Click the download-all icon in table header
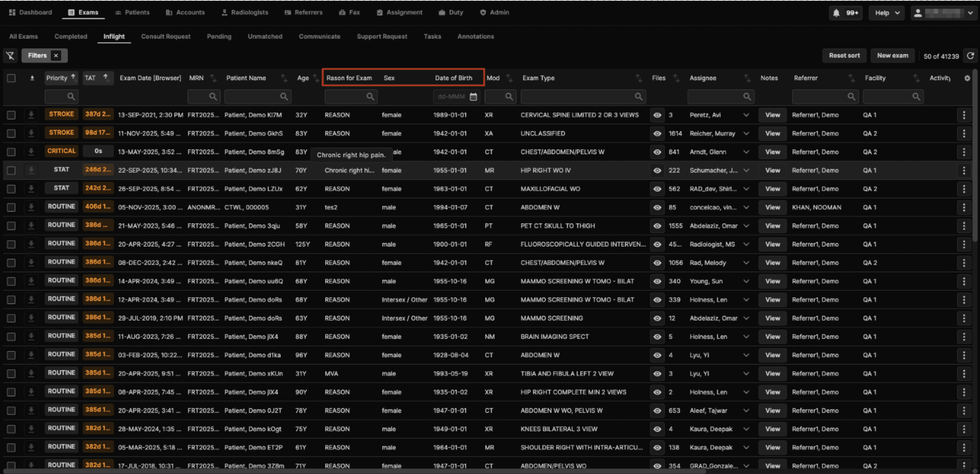The width and height of the screenshot is (980, 474). click(32, 78)
